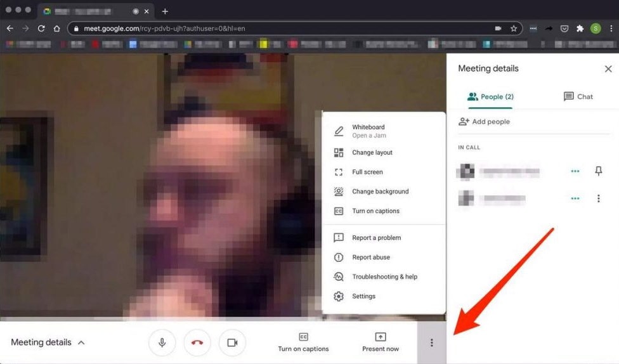Expand Meeting details chevron at bottom left
Screen dimensions: 619x364
pyautogui.click(x=81, y=342)
